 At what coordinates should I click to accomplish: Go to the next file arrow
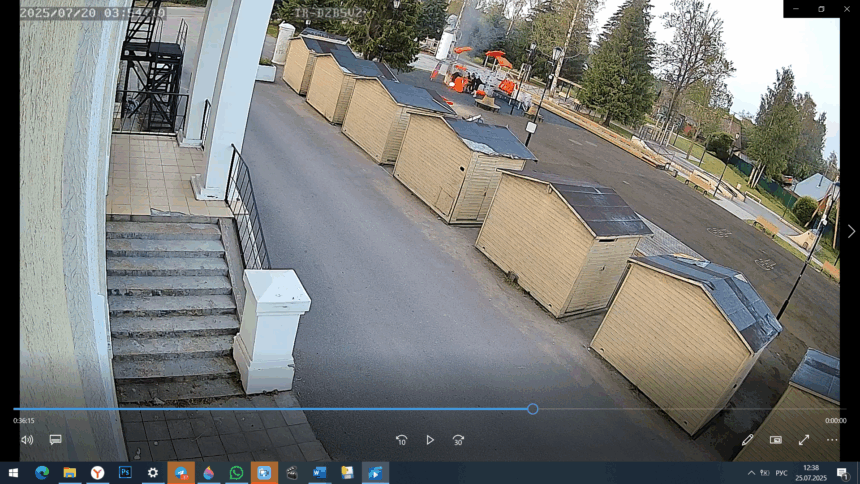click(850, 231)
